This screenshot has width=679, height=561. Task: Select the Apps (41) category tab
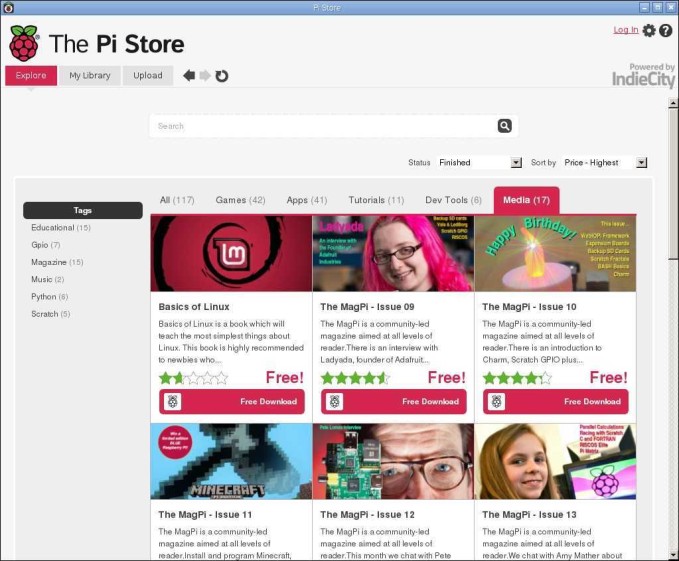click(307, 200)
